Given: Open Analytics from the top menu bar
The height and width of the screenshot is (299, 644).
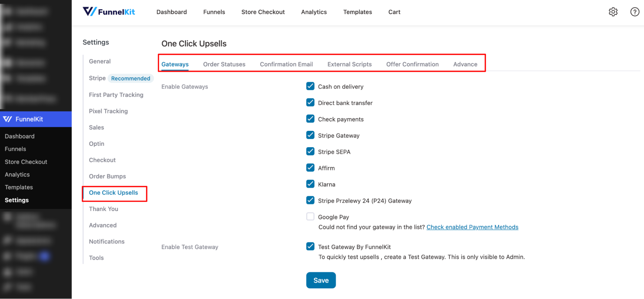Looking at the screenshot, I should click(313, 12).
